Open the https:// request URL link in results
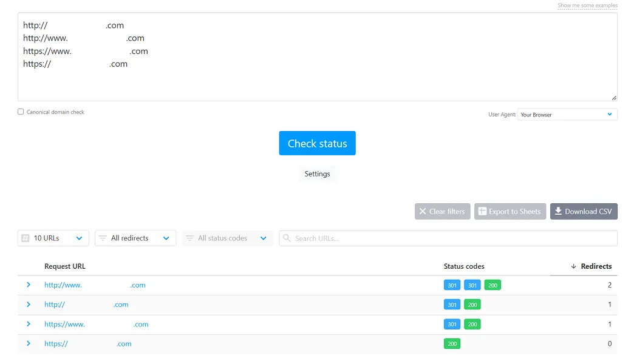634x364 pixels. (87, 344)
